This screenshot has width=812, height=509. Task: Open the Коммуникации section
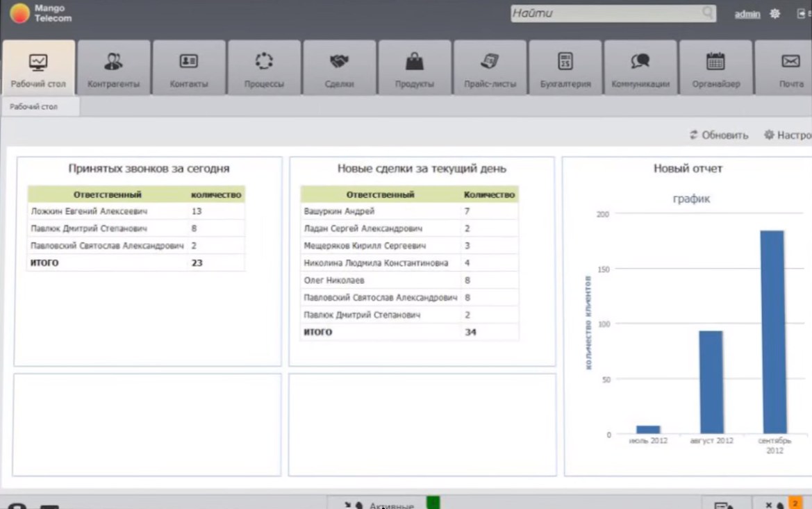tap(640, 68)
